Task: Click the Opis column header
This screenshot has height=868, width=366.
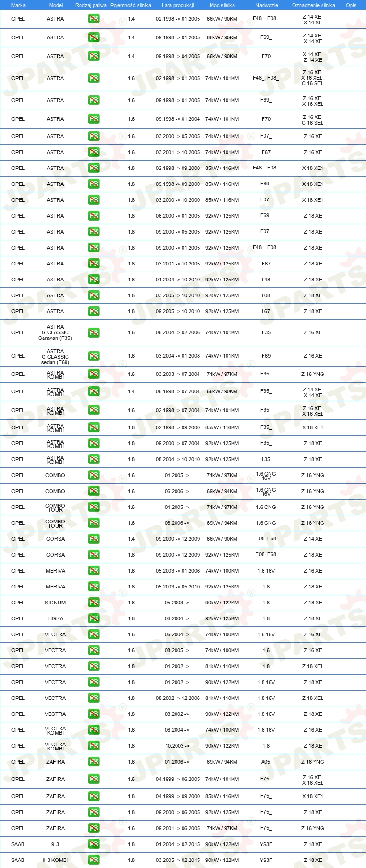Action: (351, 5)
